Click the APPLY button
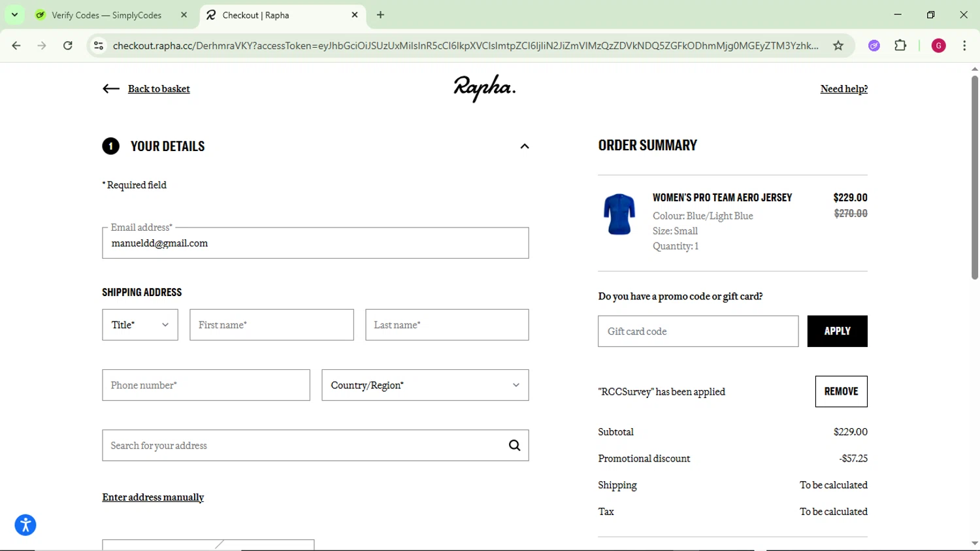980x551 pixels. 838,331
